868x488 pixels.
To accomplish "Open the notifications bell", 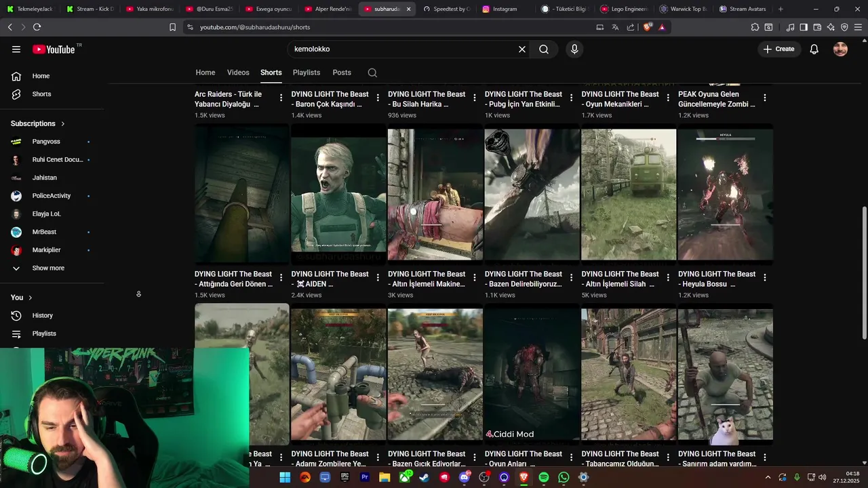I will coord(814,49).
